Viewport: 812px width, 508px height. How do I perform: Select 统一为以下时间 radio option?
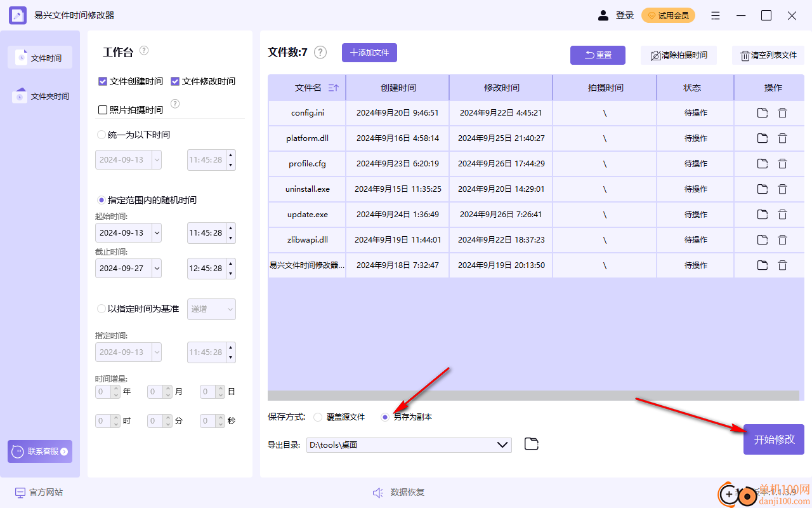coord(101,135)
